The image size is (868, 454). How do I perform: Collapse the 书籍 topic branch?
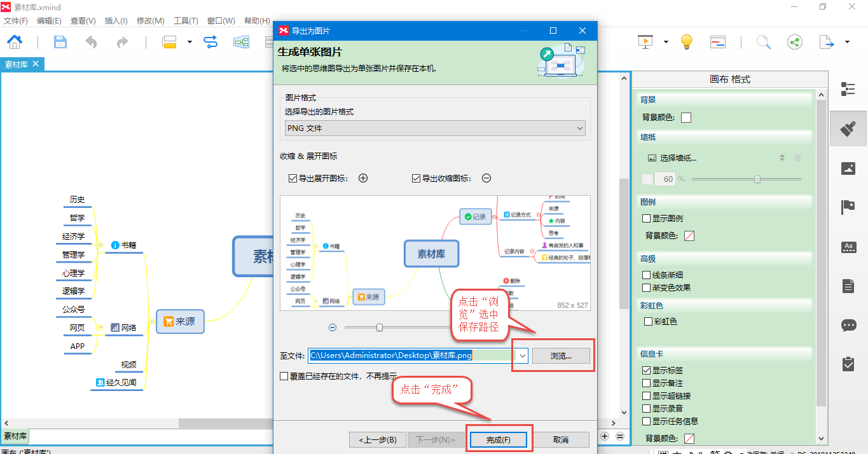[100, 245]
